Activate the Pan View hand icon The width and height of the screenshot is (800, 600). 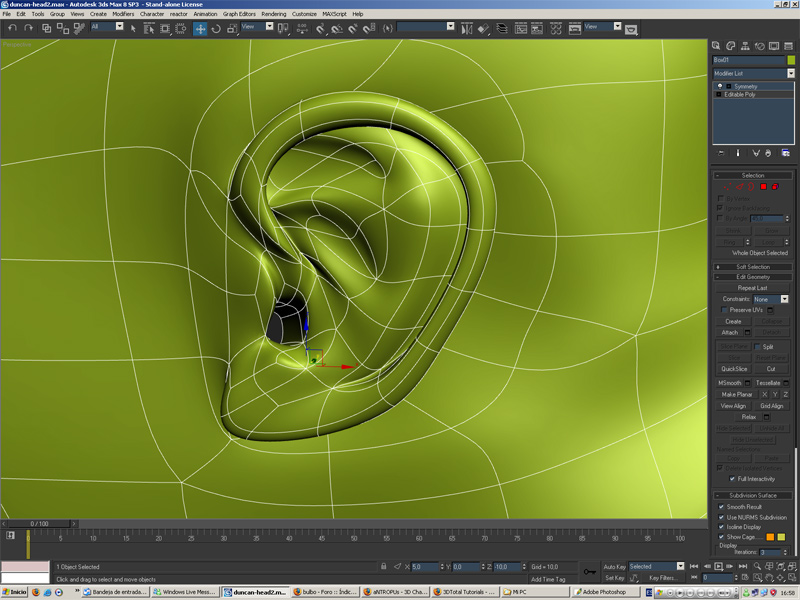(769, 578)
